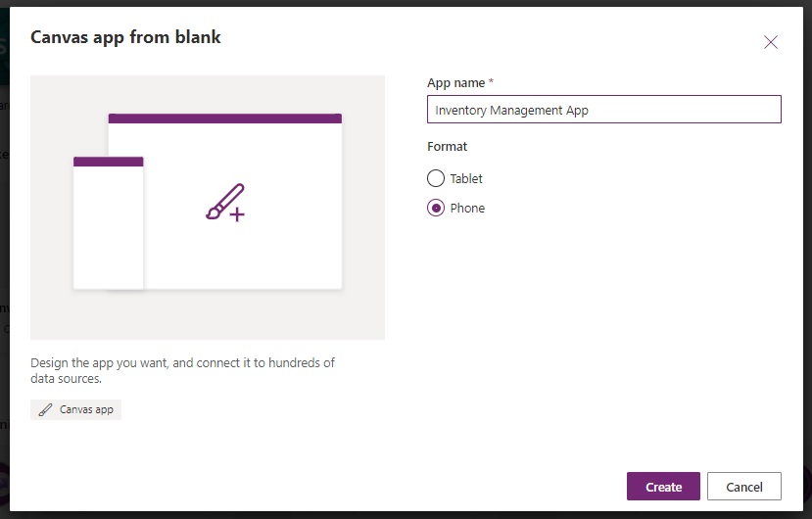Click the "Design the app you want" description
This screenshot has width=812, height=519.
[182, 370]
